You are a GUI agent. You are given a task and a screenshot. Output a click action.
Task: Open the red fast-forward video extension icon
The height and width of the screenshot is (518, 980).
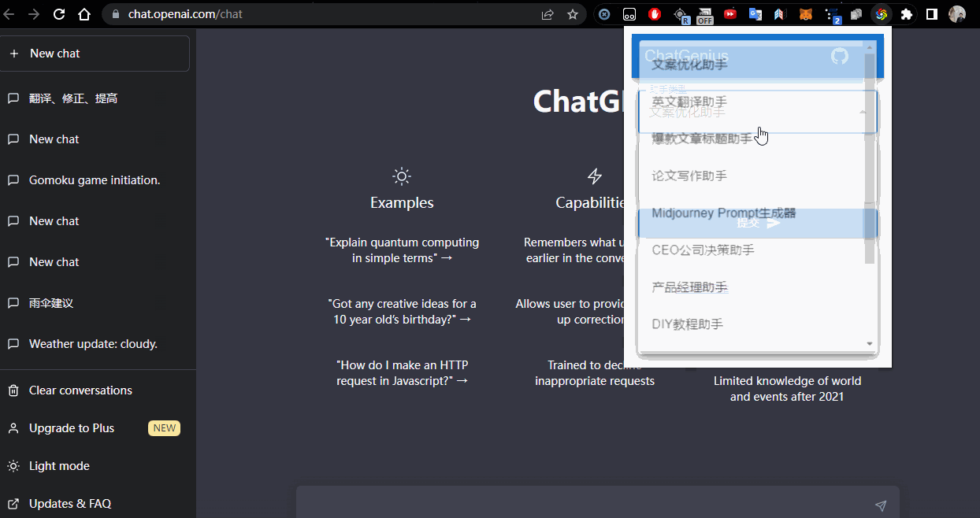(x=730, y=14)
